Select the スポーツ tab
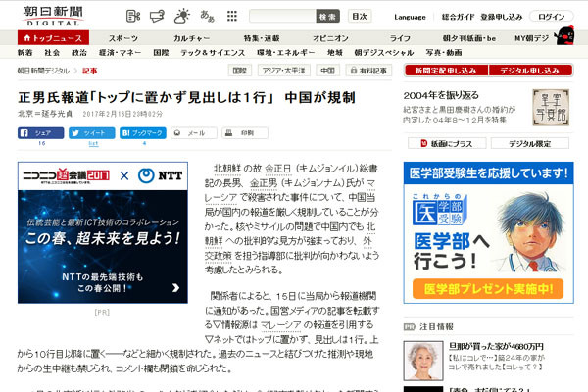The width and height of the screenshot is (588, 392). (x=123, y=38)
